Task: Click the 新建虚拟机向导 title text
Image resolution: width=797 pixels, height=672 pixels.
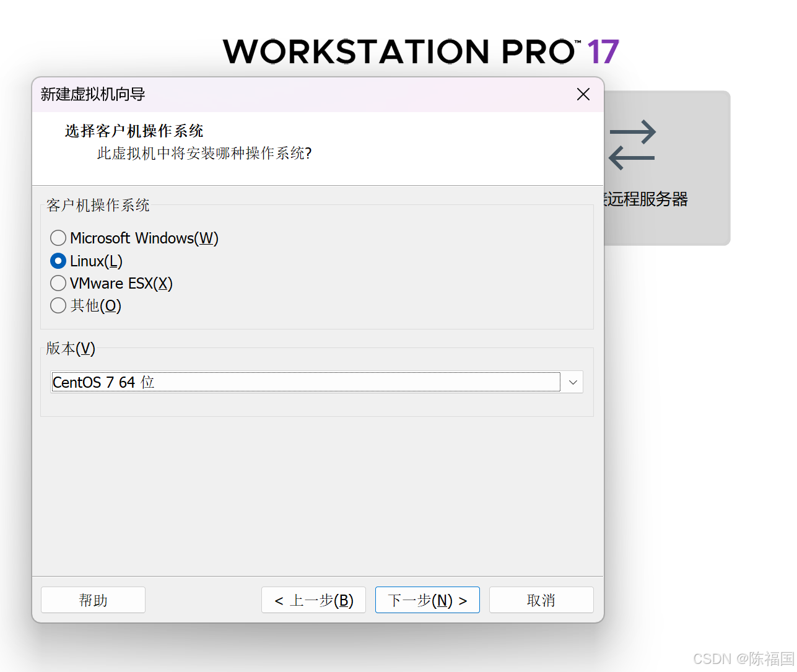Action: tap(93, 94)
